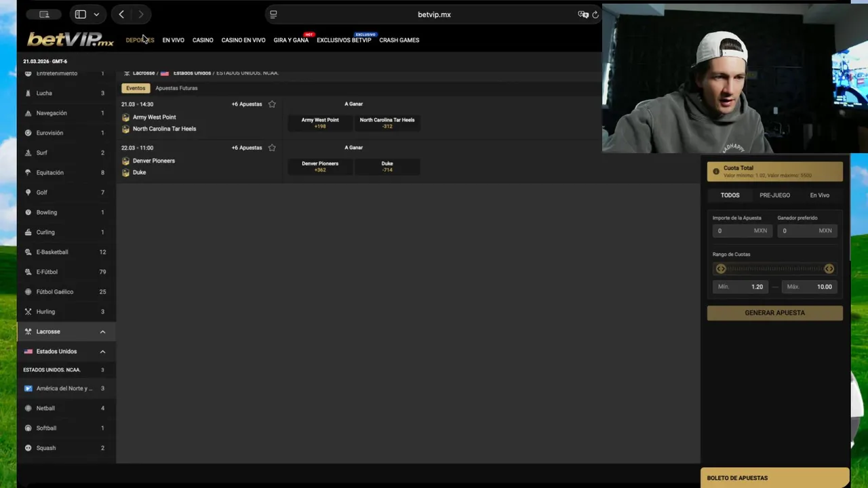Open the En Vivo menu item
The width and height of the screenshot is (868, 488).
(x=174, y=40)
